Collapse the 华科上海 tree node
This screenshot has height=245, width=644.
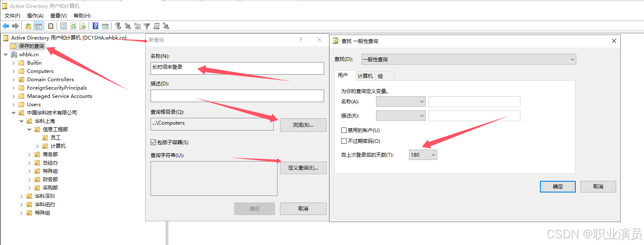(x=21, y=121)
